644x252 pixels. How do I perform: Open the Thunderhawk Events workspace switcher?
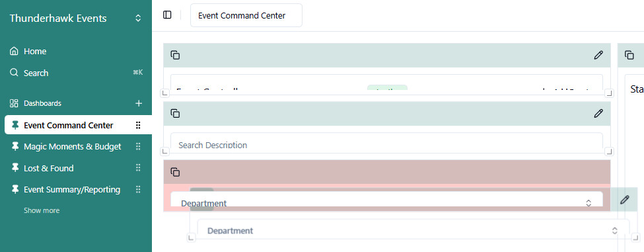click(76, 18)
